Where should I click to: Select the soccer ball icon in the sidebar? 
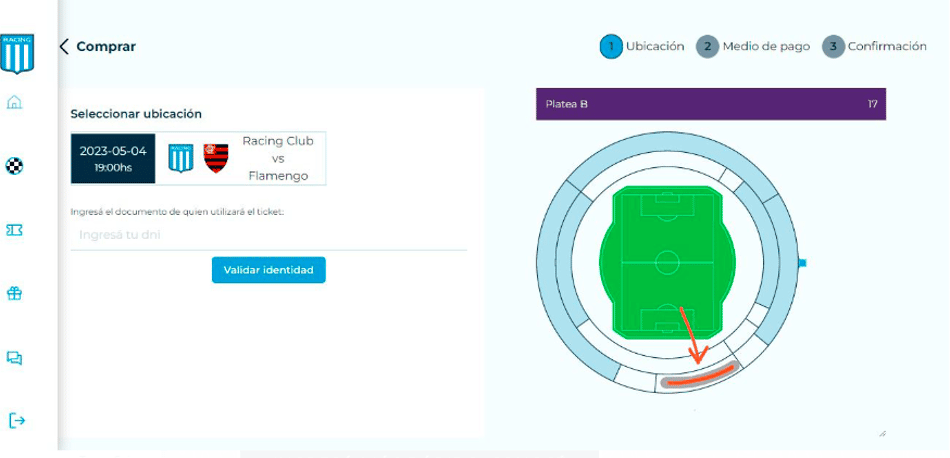15,166
